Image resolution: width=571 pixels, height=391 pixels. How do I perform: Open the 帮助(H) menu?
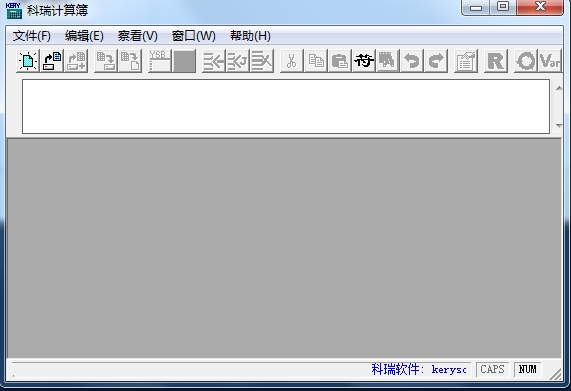pos(250,36)
